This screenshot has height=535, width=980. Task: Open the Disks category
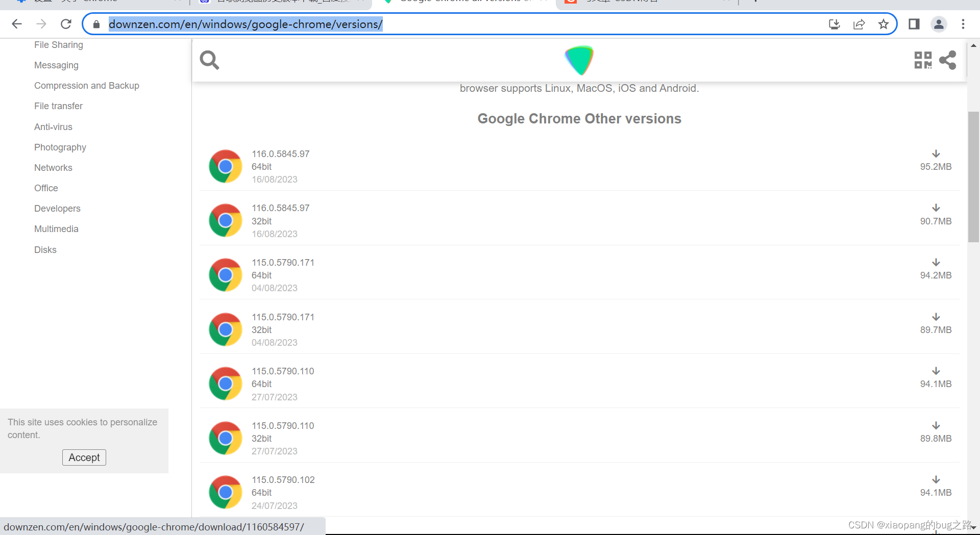click(45, 250)
